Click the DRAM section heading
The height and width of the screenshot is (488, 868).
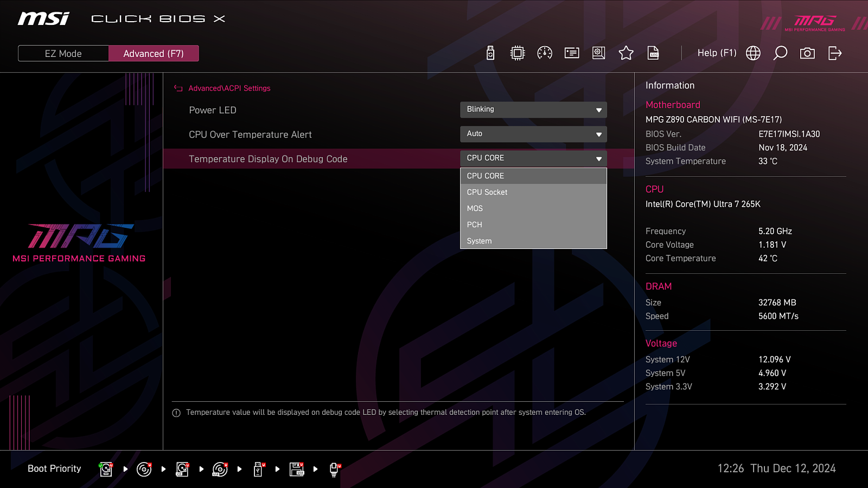(659, 286)
